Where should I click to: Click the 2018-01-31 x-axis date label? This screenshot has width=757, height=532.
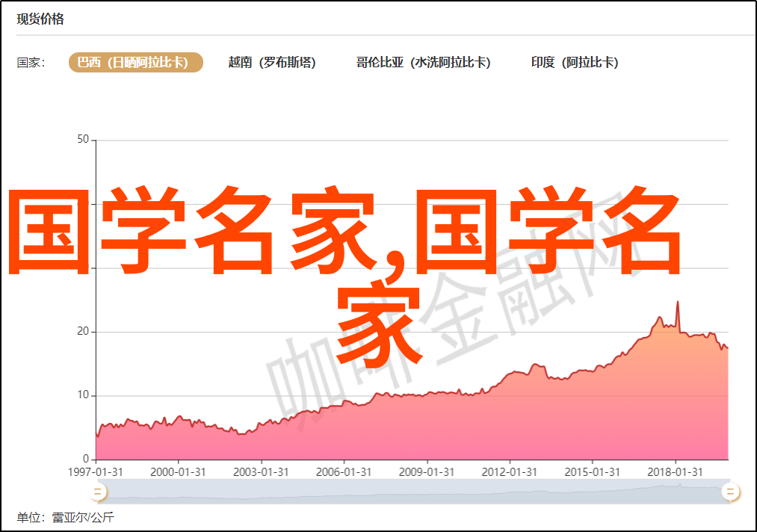click(676, 471)
